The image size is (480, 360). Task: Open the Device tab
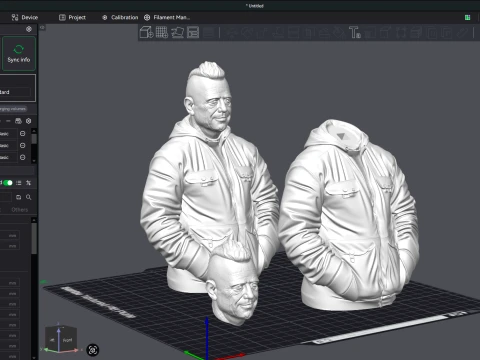(25, 17)
